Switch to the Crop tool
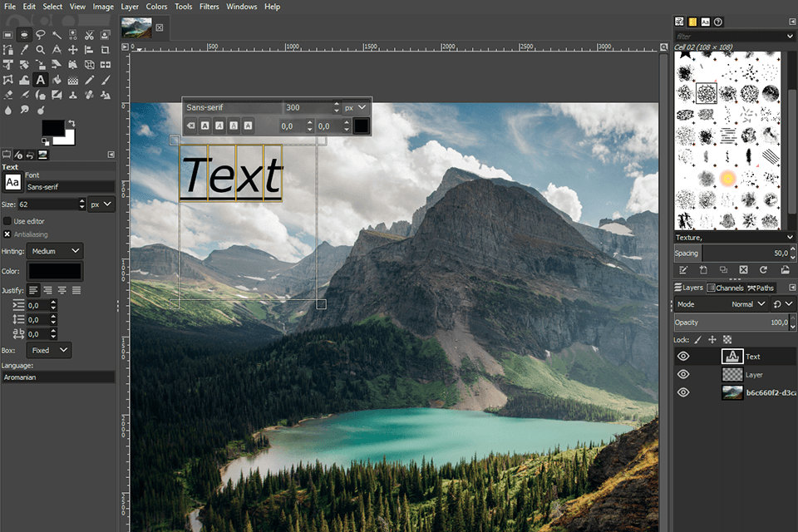This screenshot has height=532, width=798. coord(105,50)
